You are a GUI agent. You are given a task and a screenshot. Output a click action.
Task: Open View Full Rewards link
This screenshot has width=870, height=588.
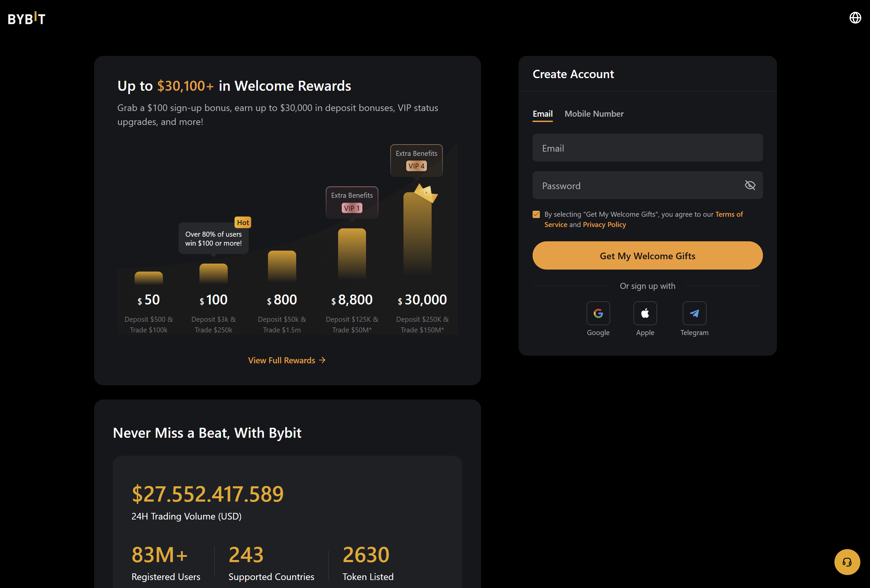click(287, 360)
